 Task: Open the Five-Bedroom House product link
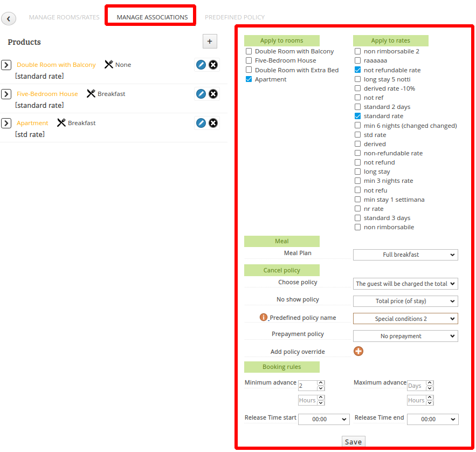pos(47,94)
